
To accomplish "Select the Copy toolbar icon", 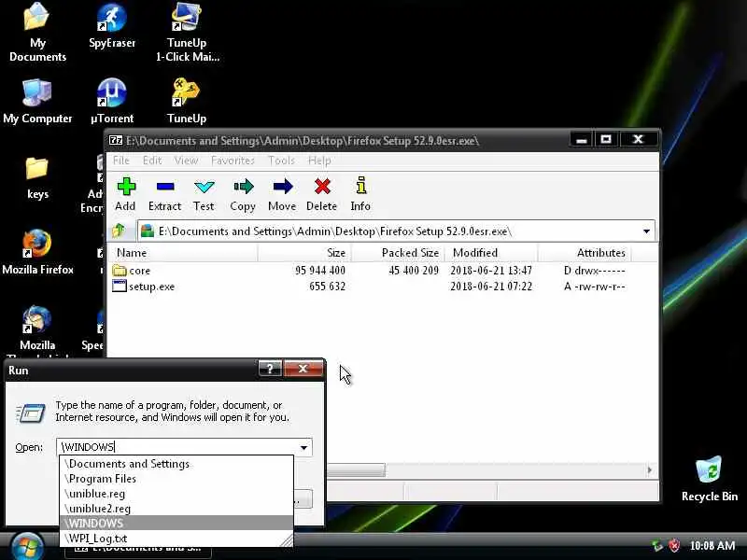I will click(x=243, y=194).
